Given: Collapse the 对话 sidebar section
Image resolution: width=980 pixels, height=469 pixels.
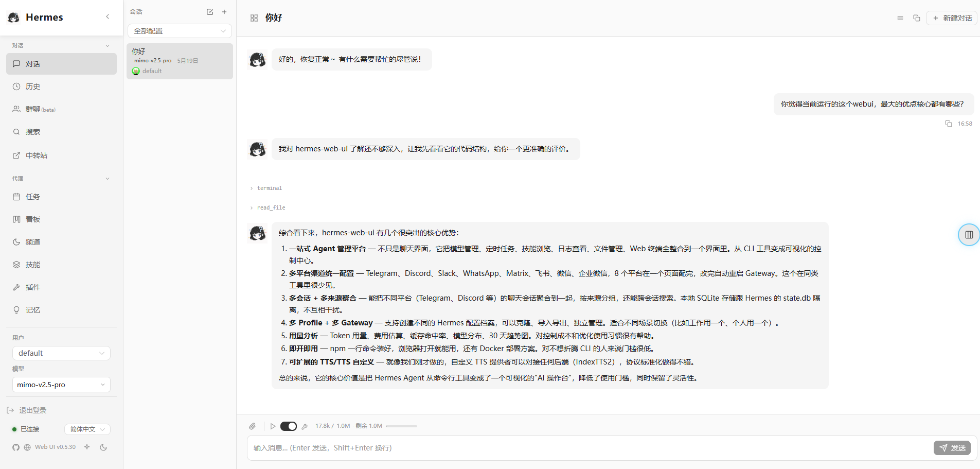Looking at the screenshot, I should point(61,45).
